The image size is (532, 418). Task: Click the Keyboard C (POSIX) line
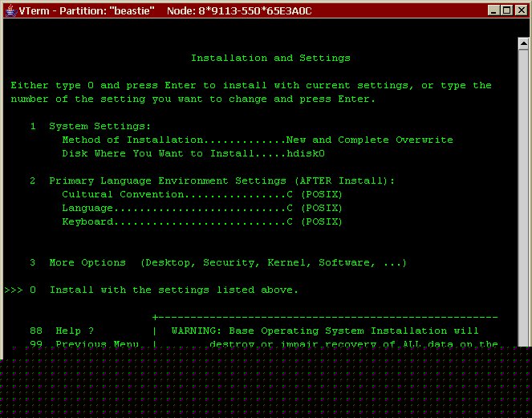(202, 221)
